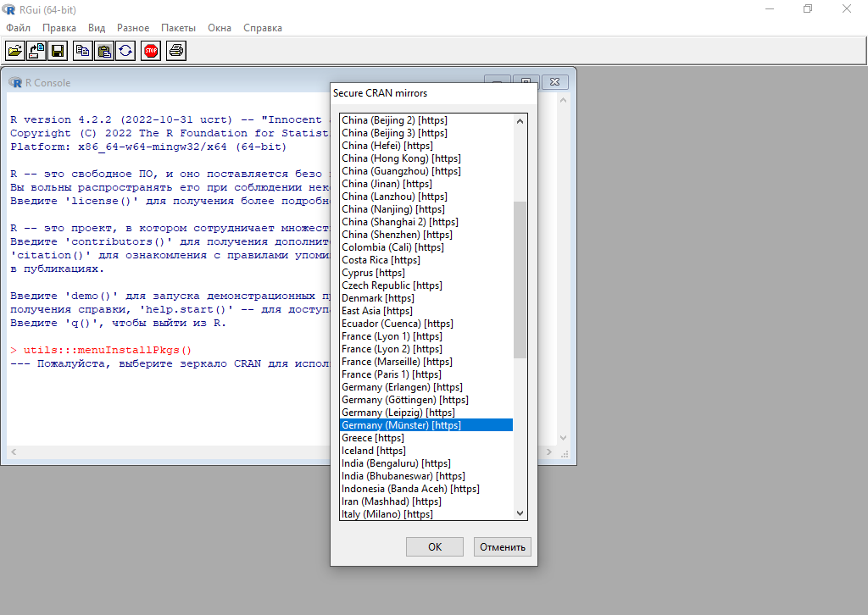Click the Copy toolbar icon
The image size is (868, 615).
click(x=82, y=51)
